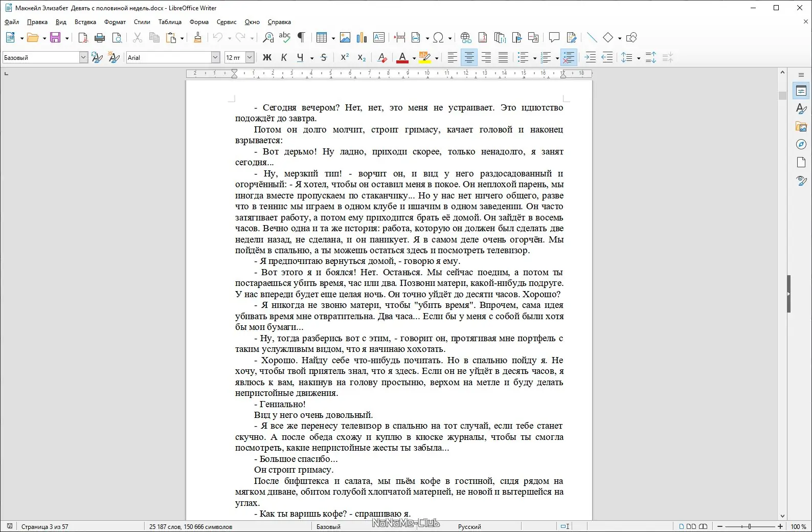The width and height of the screenshot is (812, 532).
Task: Open the Правка menu
Action: tap(37, 22)
